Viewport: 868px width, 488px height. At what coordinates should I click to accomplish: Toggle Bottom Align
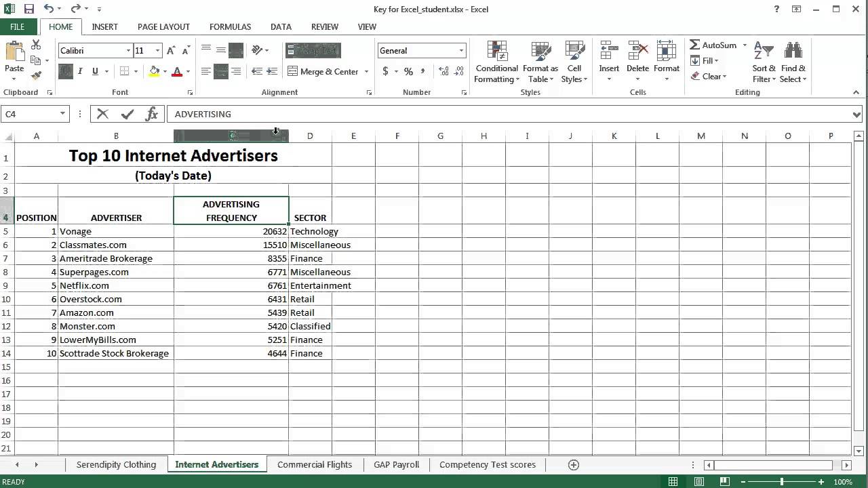tap(236, 50)
